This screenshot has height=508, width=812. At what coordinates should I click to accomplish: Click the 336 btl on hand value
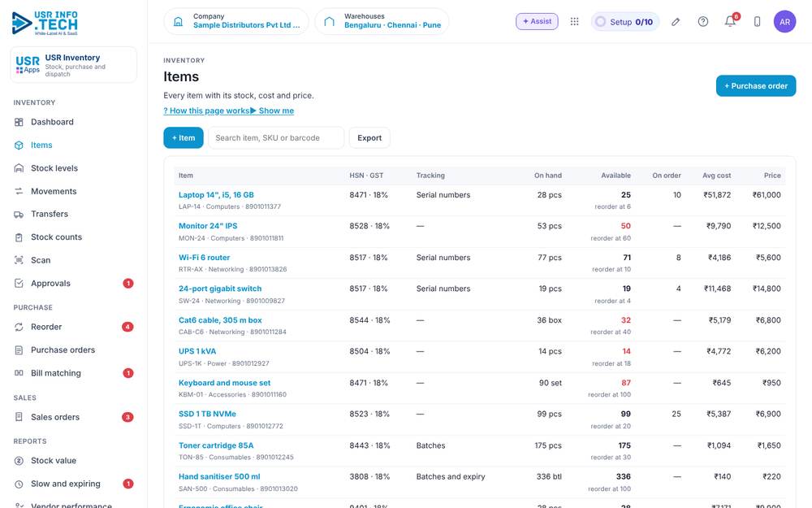pyautogui.click(x=549, y=477)
